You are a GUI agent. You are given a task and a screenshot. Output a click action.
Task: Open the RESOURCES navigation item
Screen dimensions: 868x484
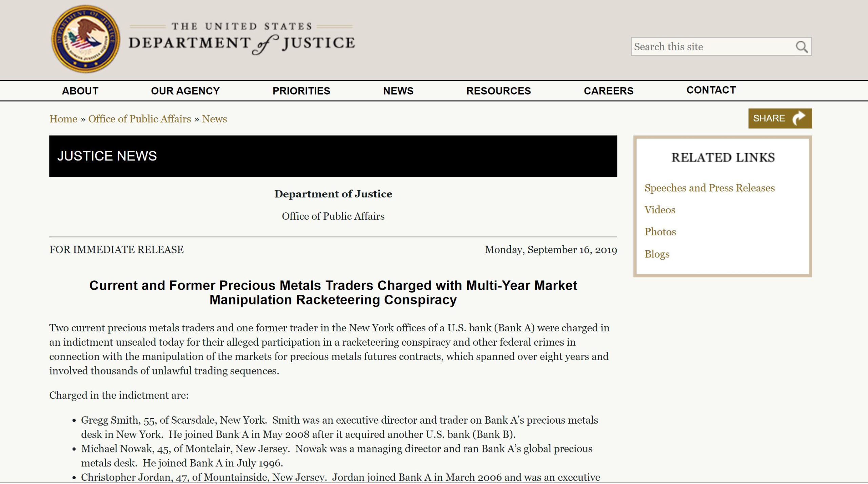click(498, 91)
